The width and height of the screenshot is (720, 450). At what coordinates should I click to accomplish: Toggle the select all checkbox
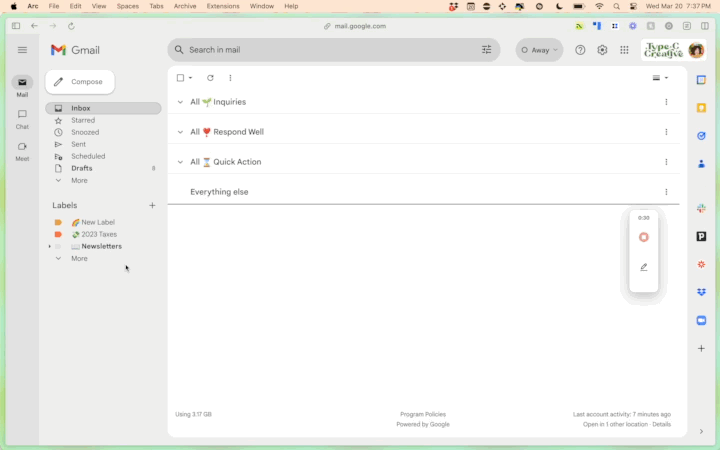[180, 78]
